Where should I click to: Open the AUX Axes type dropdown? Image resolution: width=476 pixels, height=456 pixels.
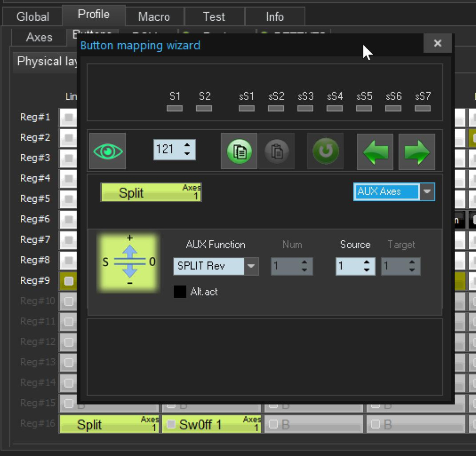coord(427,192)
